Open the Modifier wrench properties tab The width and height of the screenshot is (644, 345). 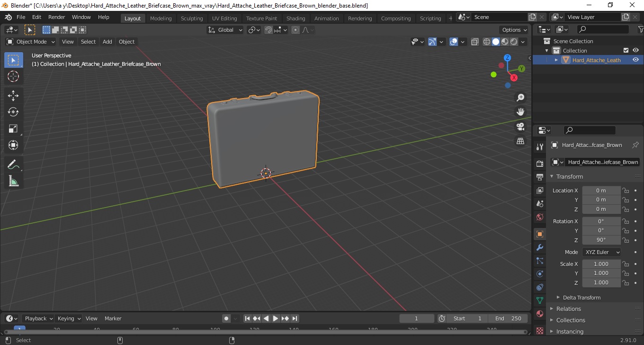tap(539, 247)
